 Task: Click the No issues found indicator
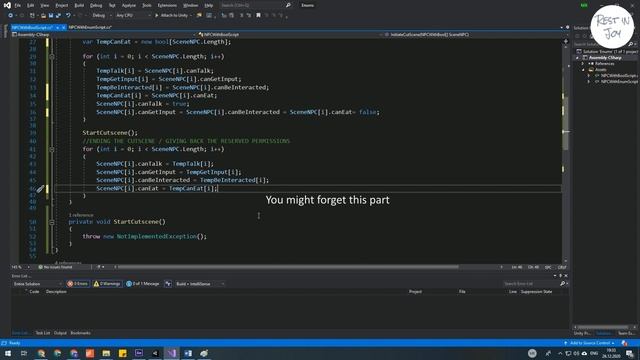click(55, 267)
